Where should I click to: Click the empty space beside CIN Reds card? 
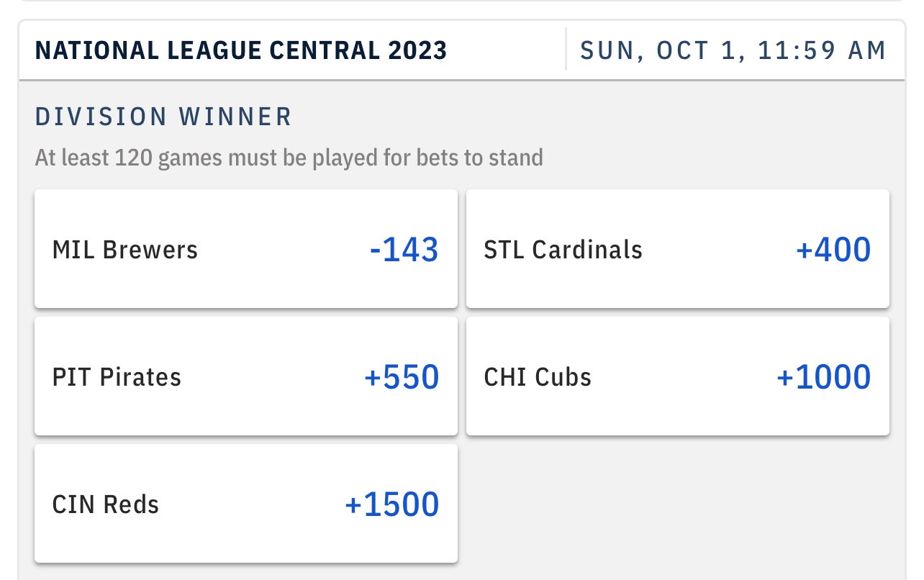click(677, 504)
